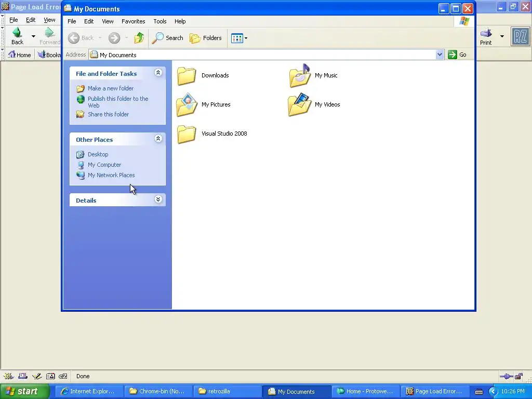Open the Edit menu in My Documents
Viewport: 532px width, 399px height.
point(89,21)
